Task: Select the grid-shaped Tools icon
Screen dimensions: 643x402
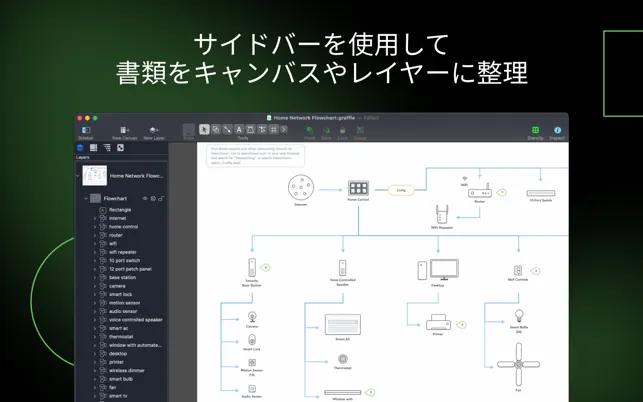Action: pos(273,130)
